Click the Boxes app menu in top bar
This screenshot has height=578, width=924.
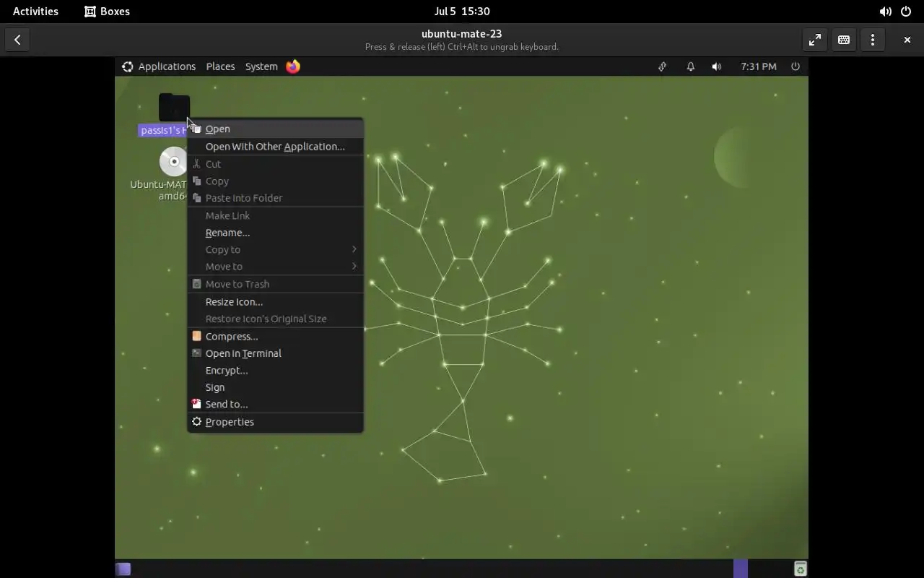click(x=107, y=12)
